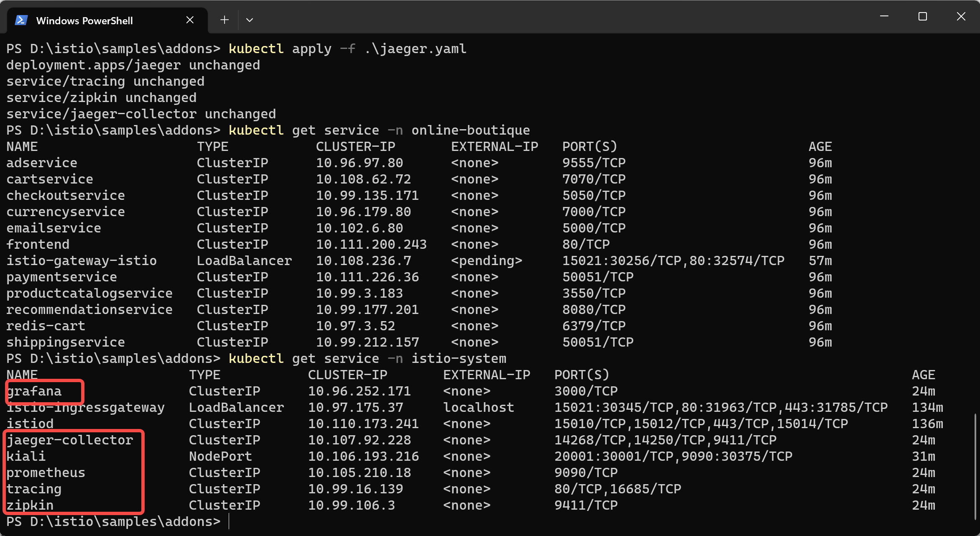Click port value '80/TCP,16685/TCP'
Screen dimensions: 980x536
(618, 489)
